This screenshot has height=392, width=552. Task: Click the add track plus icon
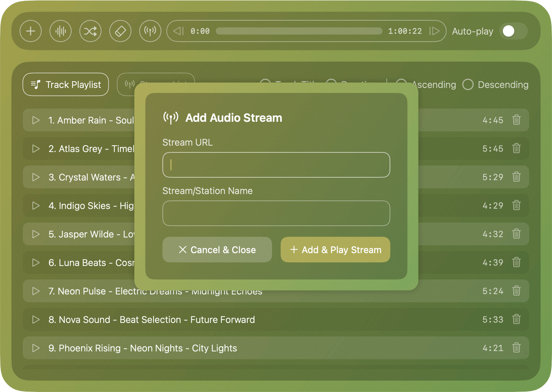coord(31,31)
